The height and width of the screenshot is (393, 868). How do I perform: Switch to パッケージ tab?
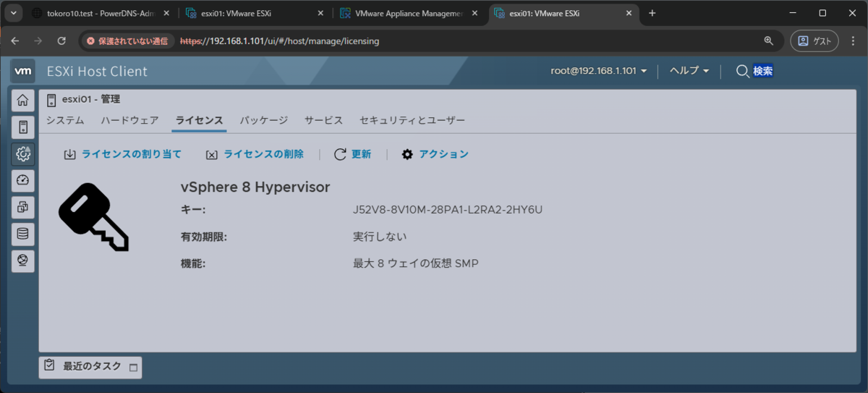coord(264,120)
